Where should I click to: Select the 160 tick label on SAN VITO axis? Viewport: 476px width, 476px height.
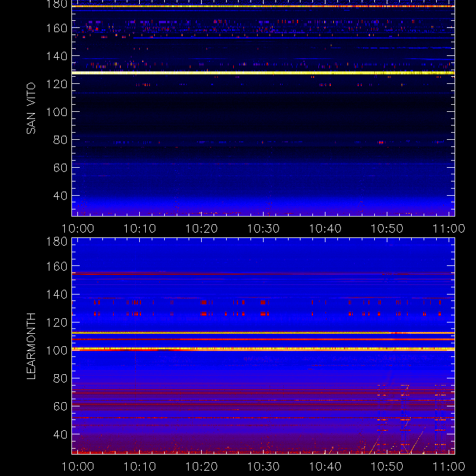click(x=57, y=28)
